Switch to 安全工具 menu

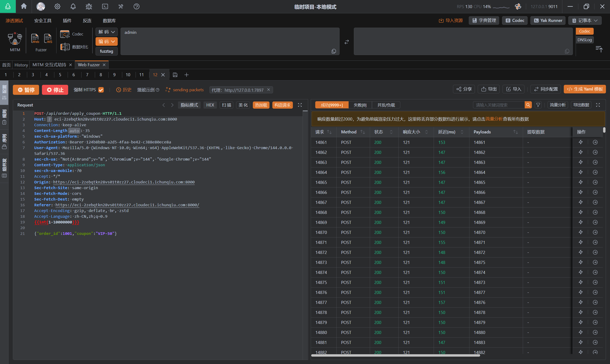click(43, 20)
